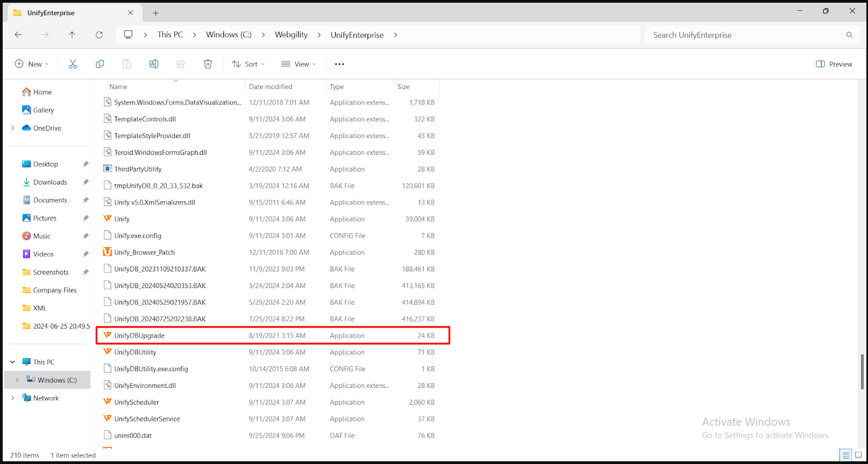
Task: Refresh the current folder view
Action: (99, 35)
